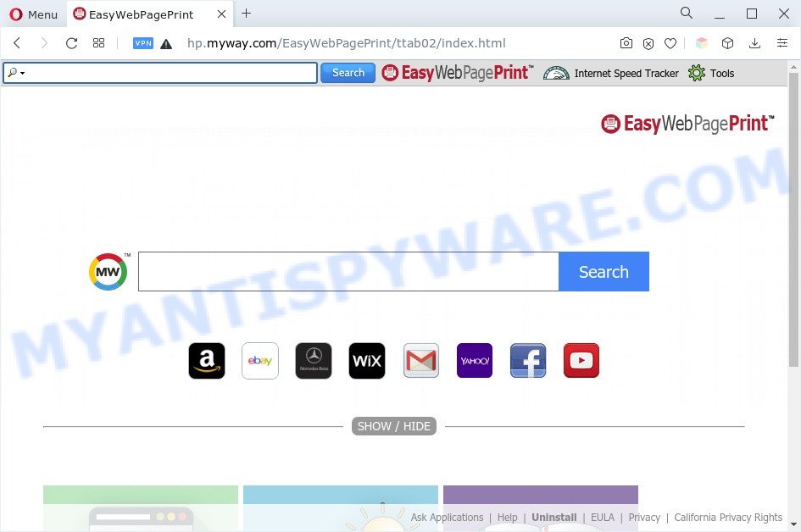Open the eBay shortcut icon
Viewport: 801px width, 532px height.
tap(260, 361)
